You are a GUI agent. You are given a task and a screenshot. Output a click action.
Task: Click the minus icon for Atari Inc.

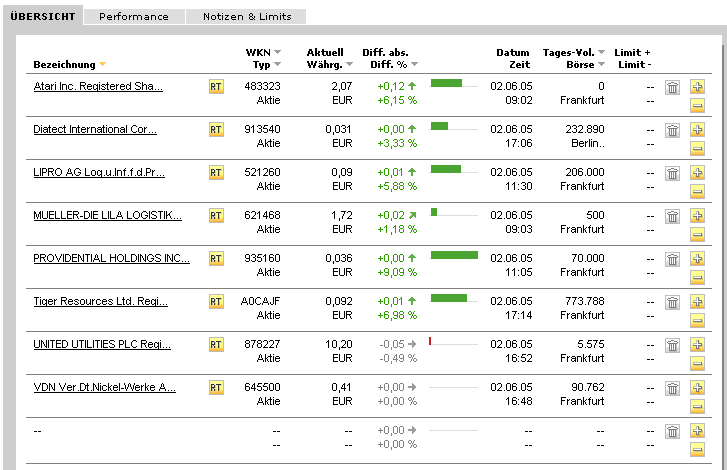697,105
